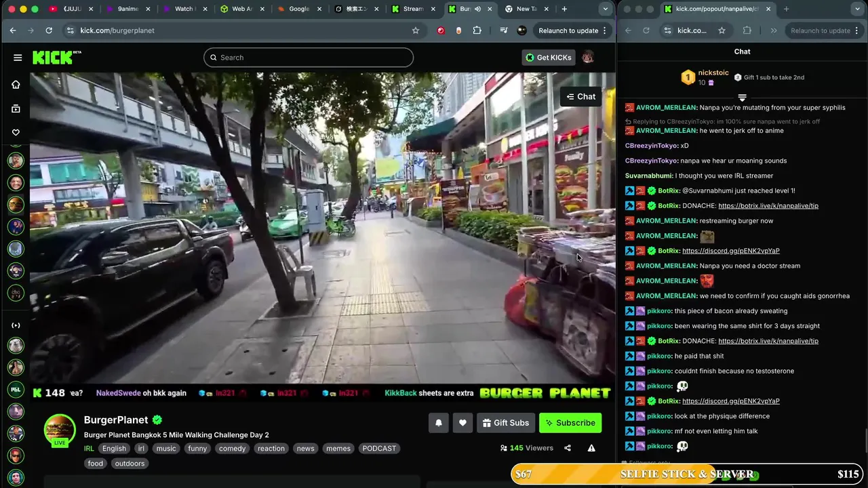Switch to the Web Ar tab

[x=242, y=9]
